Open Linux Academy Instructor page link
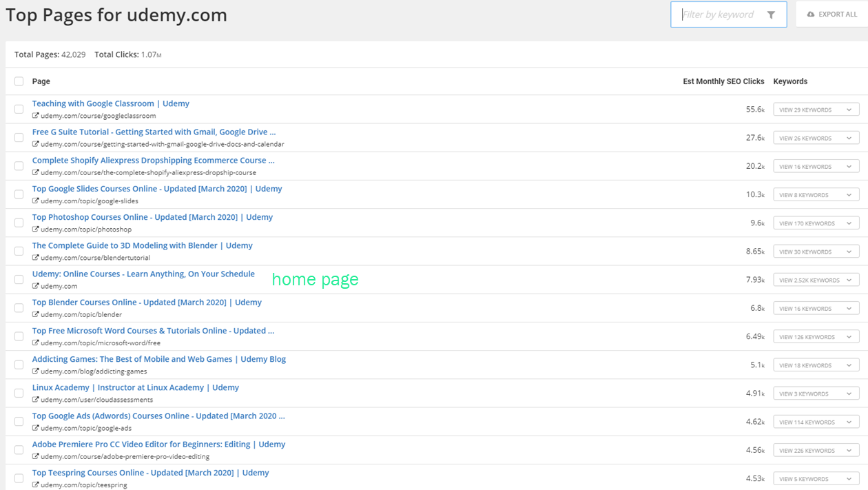Viewport: 868px width, 490px height. [x=136, y=387]
